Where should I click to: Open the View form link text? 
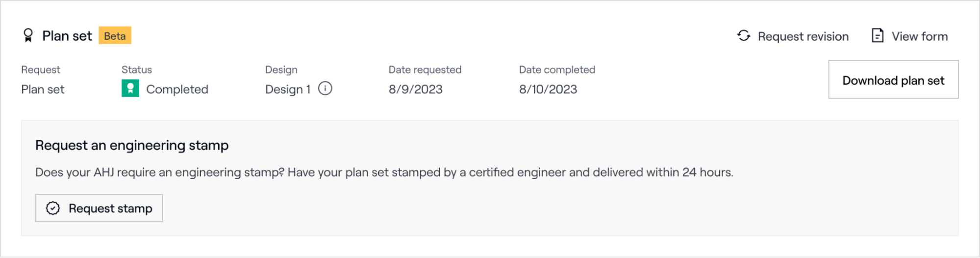920,36
